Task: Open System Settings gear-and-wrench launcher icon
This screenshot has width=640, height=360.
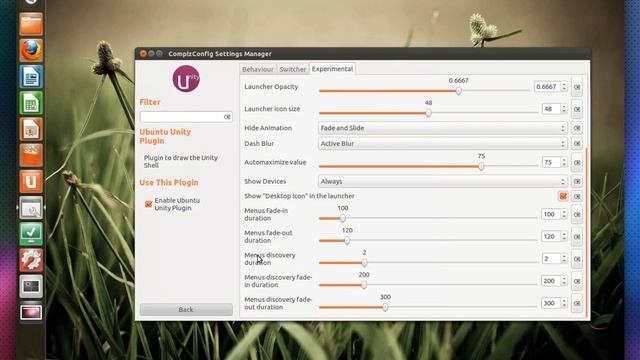Action: [x=31, y=260]
